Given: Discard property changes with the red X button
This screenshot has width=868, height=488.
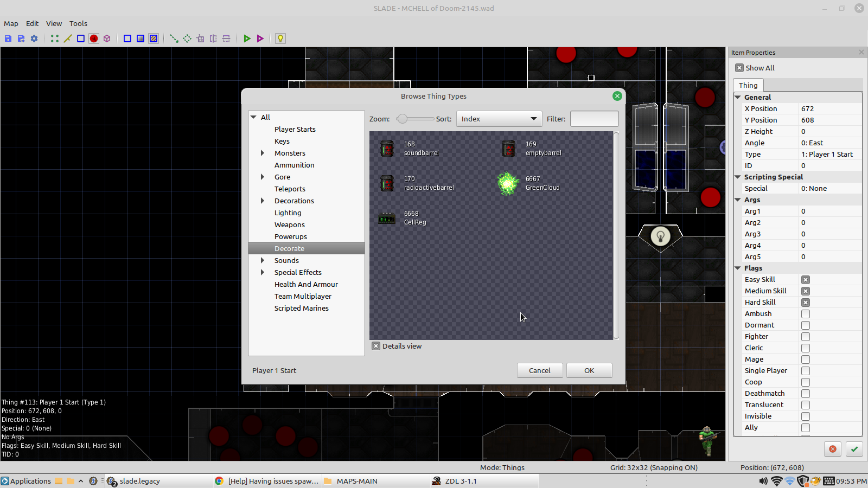Looking at the screenshot, I should 833,449.
